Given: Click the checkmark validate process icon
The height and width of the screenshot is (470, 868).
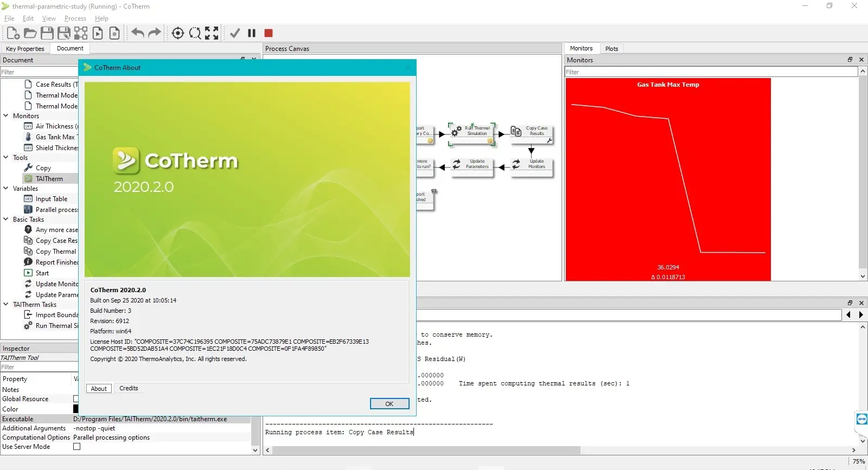Looking at the screenshot, I should point(235,33).
